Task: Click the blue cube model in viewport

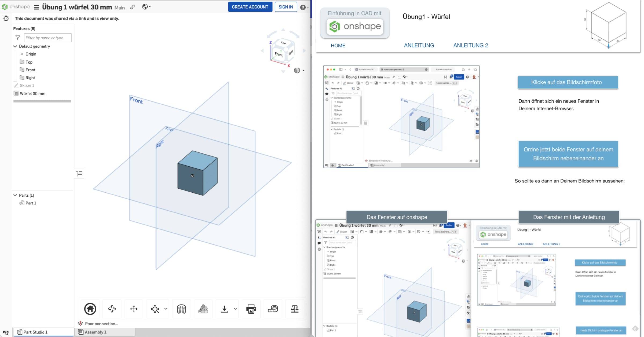Action: pyautogui.click(x=197, y=173)
